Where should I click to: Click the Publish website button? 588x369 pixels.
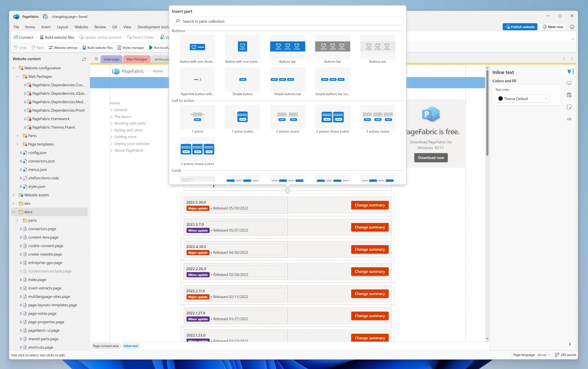[x=520, y=27]
